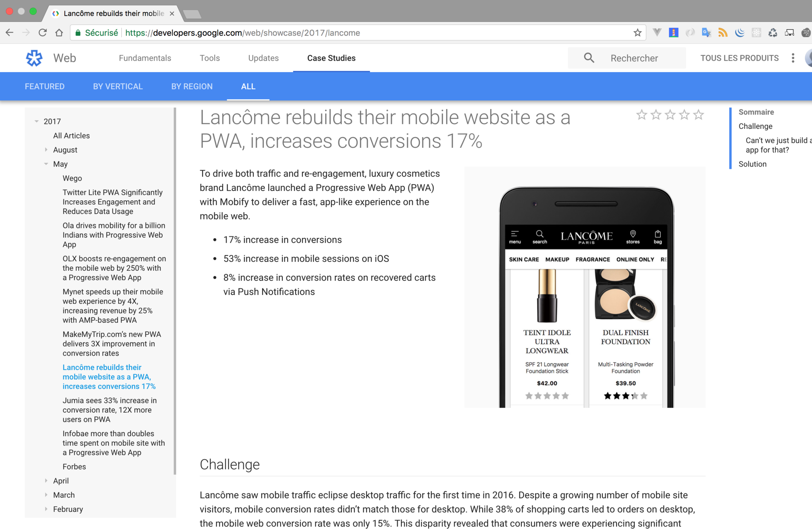
Task: Click the browser back arrow
Action: [10, 33]
